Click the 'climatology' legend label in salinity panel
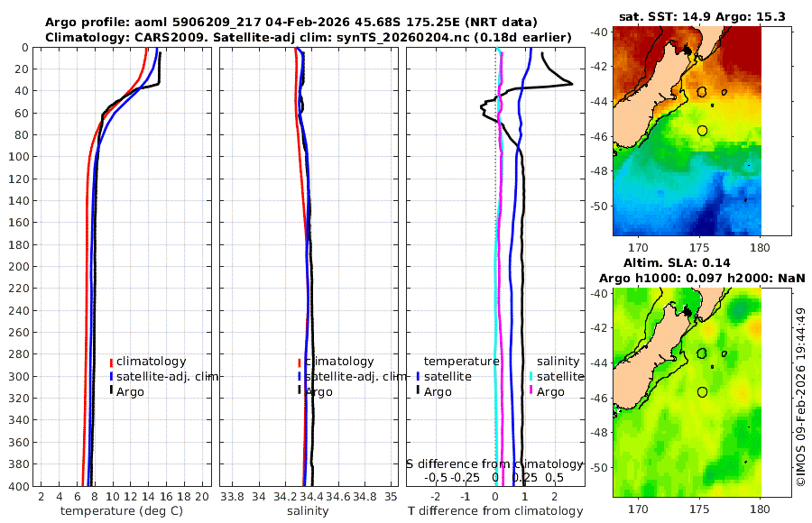 click(x=339, y=362)
